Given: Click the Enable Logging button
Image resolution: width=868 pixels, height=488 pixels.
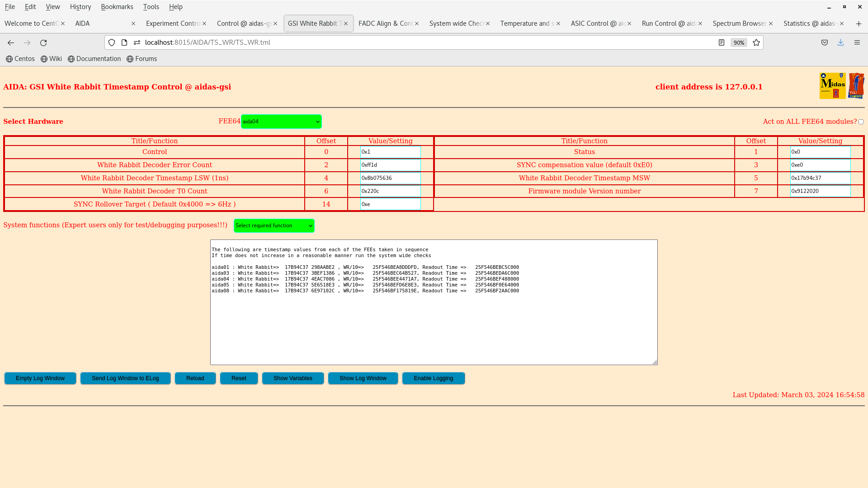Looking at the screenshot, I should coord(433,378).
